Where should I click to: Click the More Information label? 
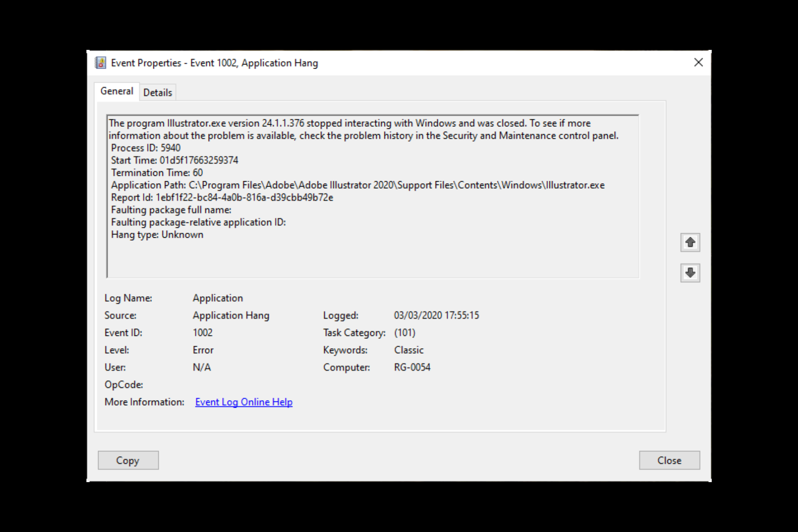144,402
